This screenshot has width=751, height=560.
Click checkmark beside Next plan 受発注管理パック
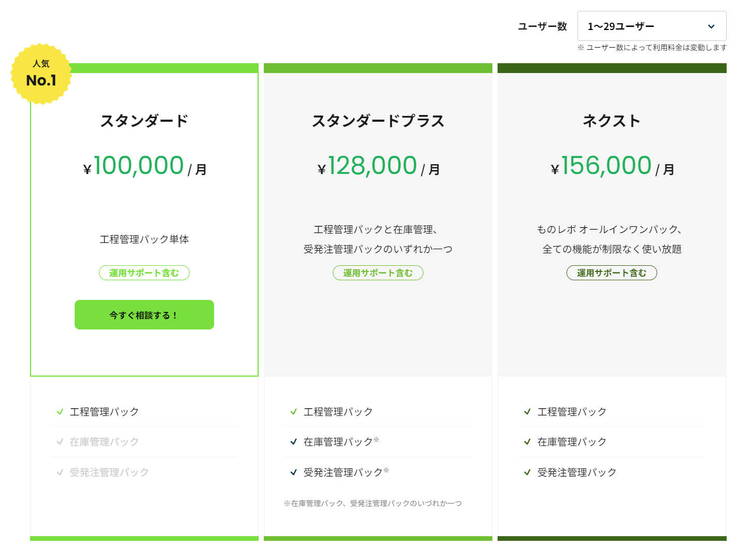(528, 472)
